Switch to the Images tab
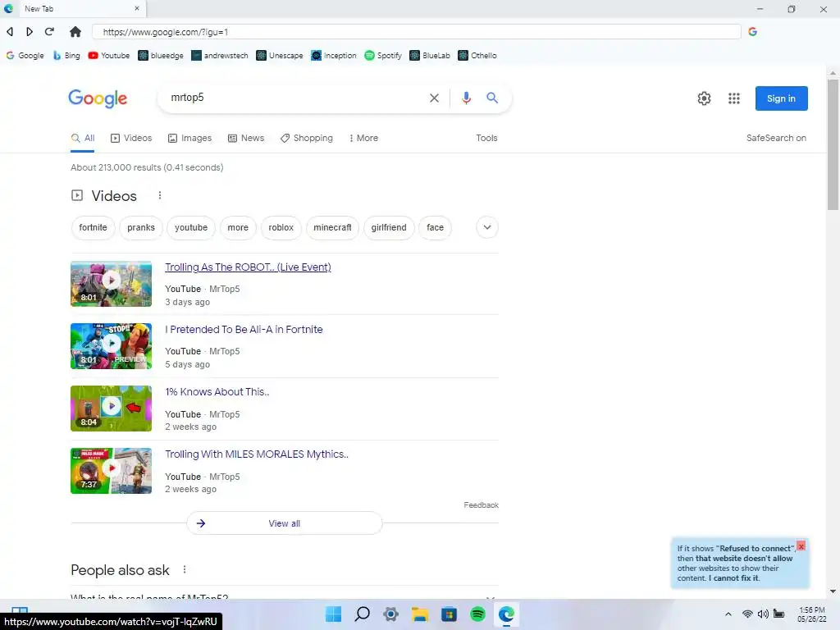Viewport: 840px width, 630px height. tap(189, 138)
